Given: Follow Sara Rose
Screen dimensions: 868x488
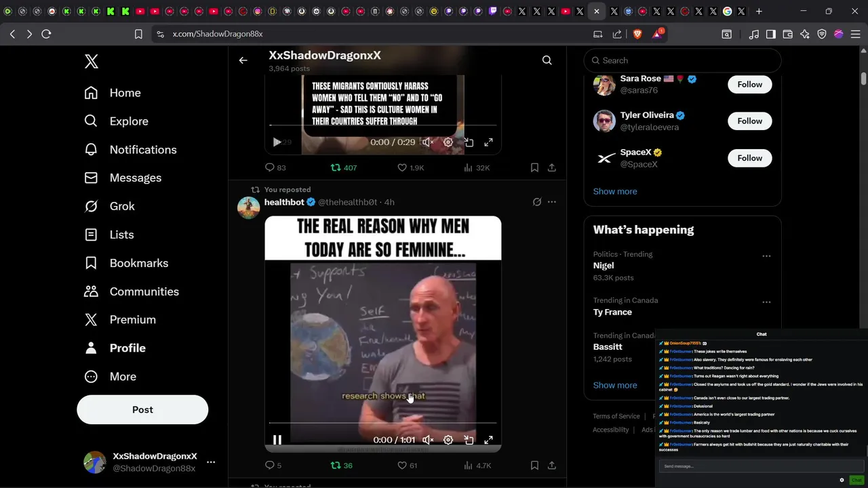Looking at the screenshot, I should point(749,84).
